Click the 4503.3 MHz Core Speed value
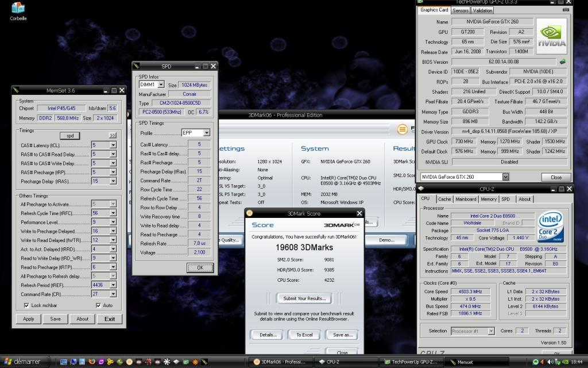The height and width of the screenshot is (368, 588). [470, 292]
